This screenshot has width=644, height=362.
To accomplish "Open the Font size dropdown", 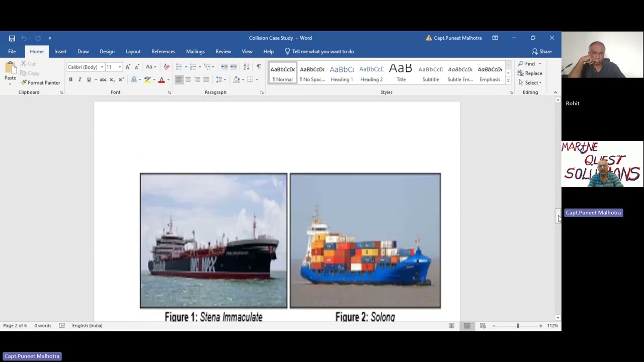I will click(x=120, y=67).
